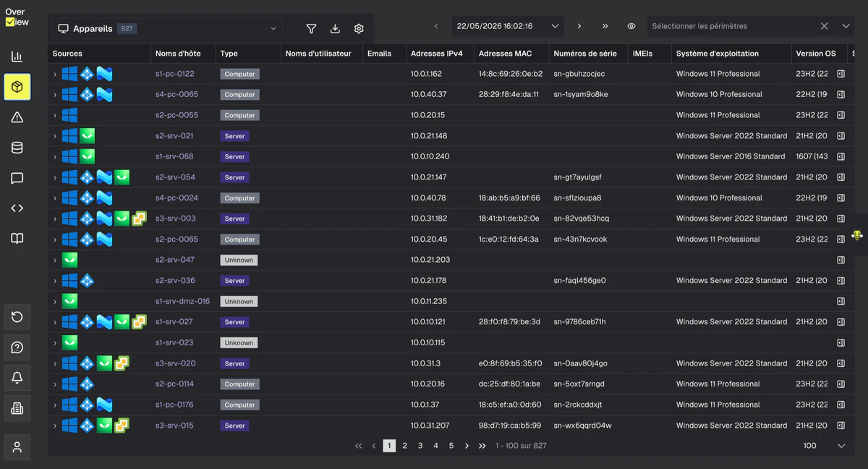
Task: Click the yellow source icon of s3-srv-003
Action: tap(139, 219)
